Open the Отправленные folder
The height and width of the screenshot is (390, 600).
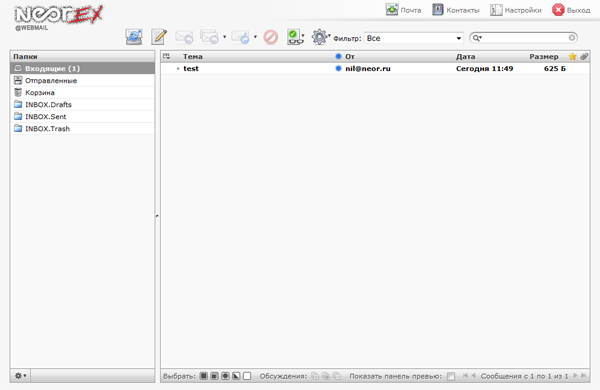pos(82,80)
